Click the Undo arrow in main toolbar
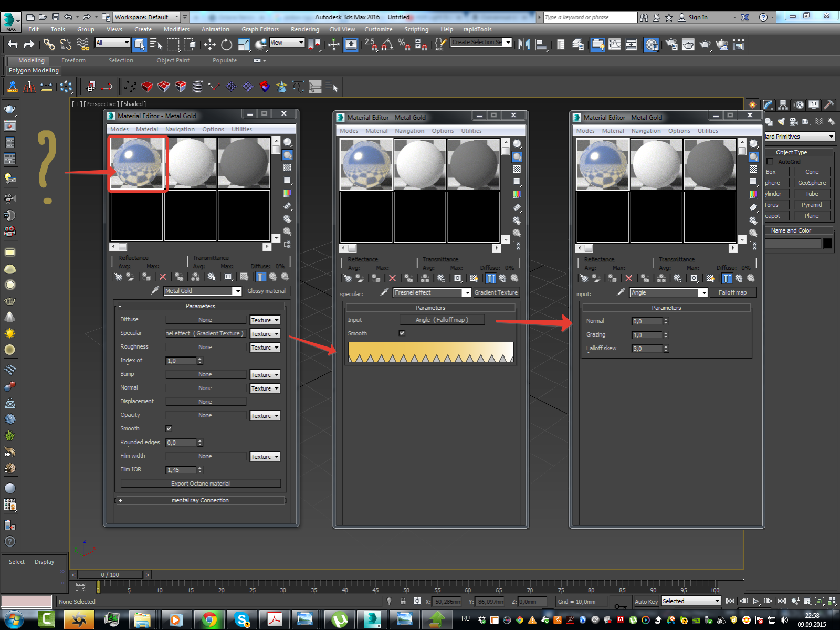The width and height of the screenshot is (840, 630). coord(13,45)
